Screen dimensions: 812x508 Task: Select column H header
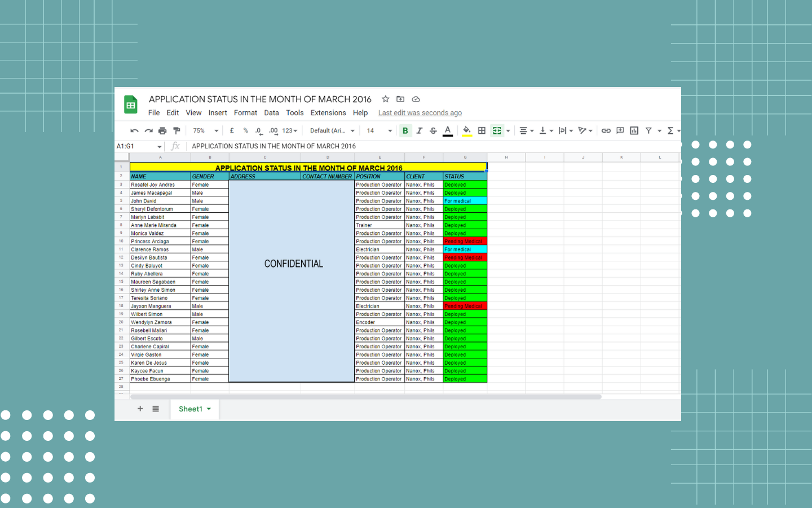tap(506, 157)
